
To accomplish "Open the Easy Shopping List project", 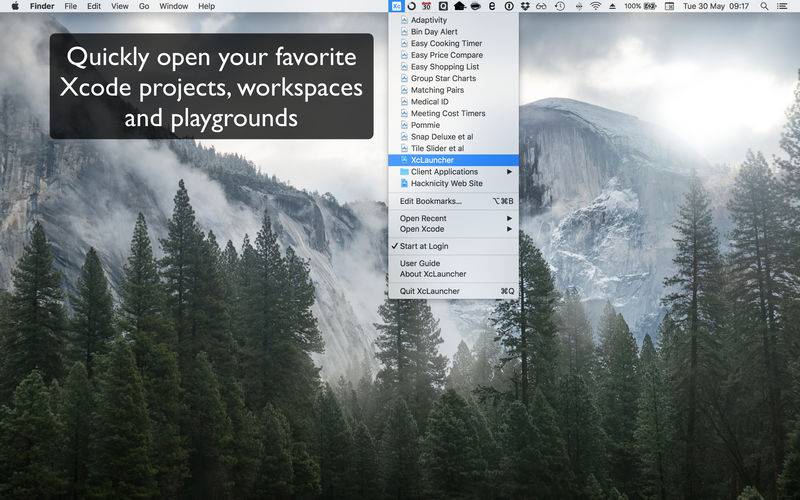I will point(453,66).
